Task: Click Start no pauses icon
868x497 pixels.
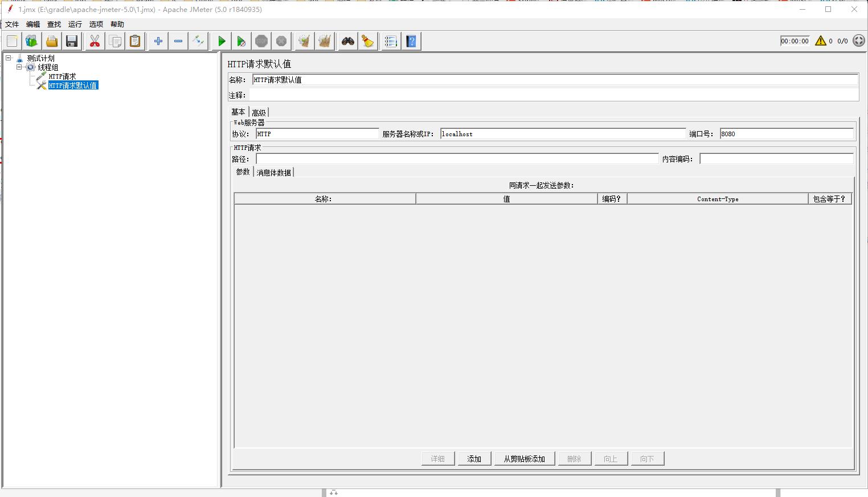Action: 241,41
